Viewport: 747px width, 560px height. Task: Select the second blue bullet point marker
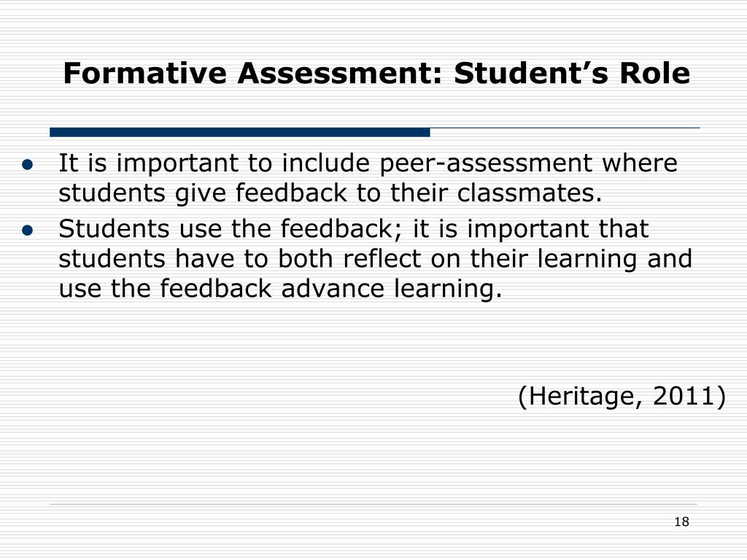[28, 231]
